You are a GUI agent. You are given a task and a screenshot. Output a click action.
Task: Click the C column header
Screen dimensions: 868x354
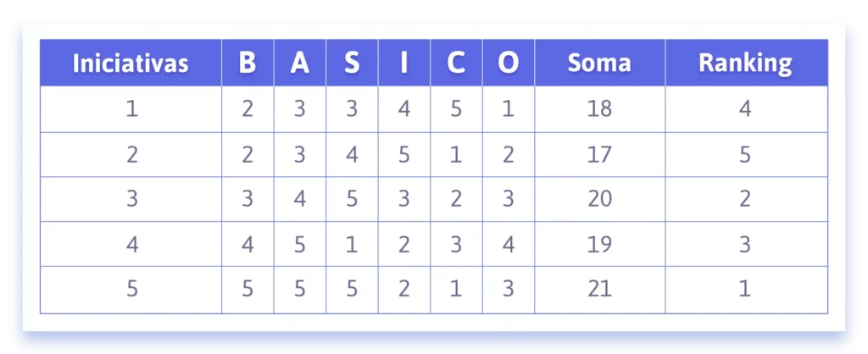pyautogui.click(x=456, y=64)
